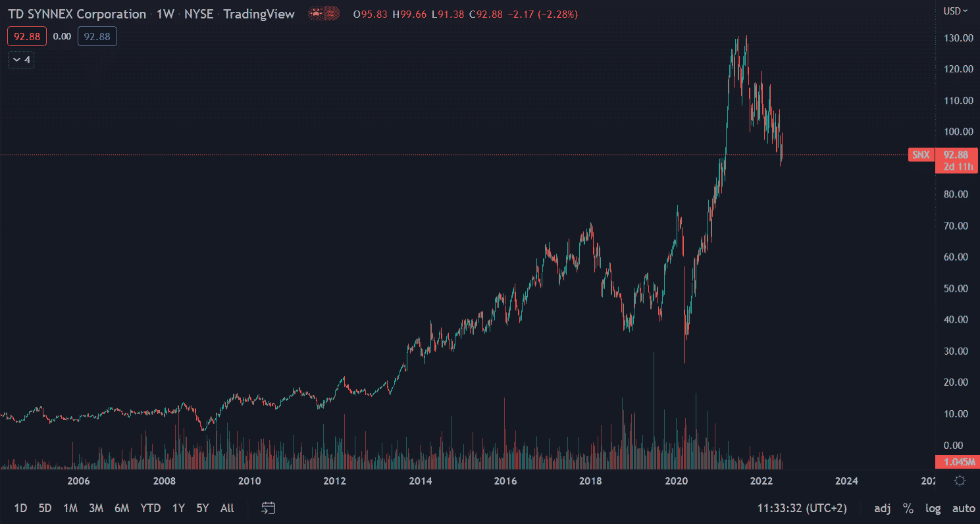
Task: Show All available data range
Action: tap(226, 508)
